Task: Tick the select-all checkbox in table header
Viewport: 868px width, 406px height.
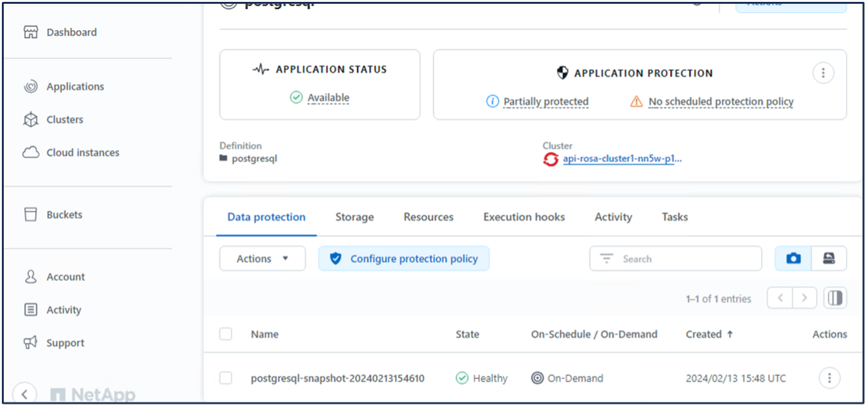Action: click(x=226, y=334)
